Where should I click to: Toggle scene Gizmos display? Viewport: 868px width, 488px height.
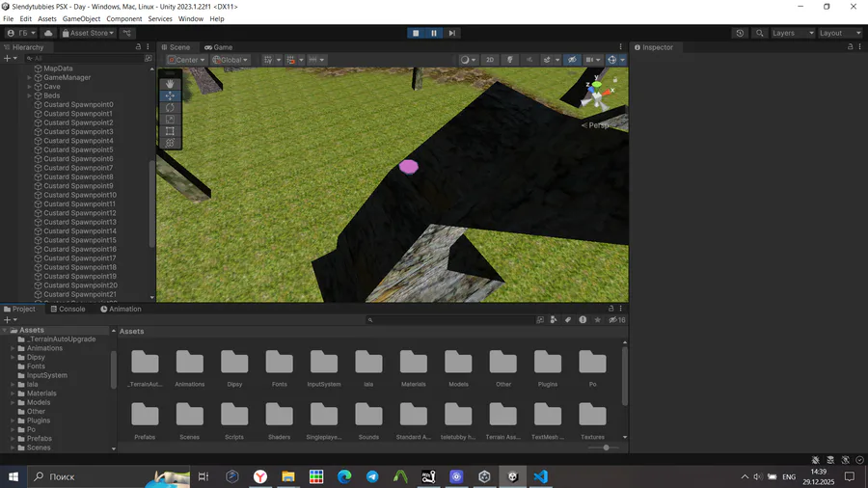(612, 60)
